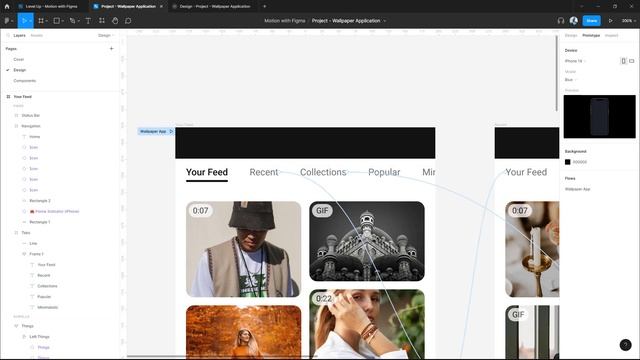Screen dimensions: 640x360
Task: Add a new page with plus icon
Action: coord(111,49)
